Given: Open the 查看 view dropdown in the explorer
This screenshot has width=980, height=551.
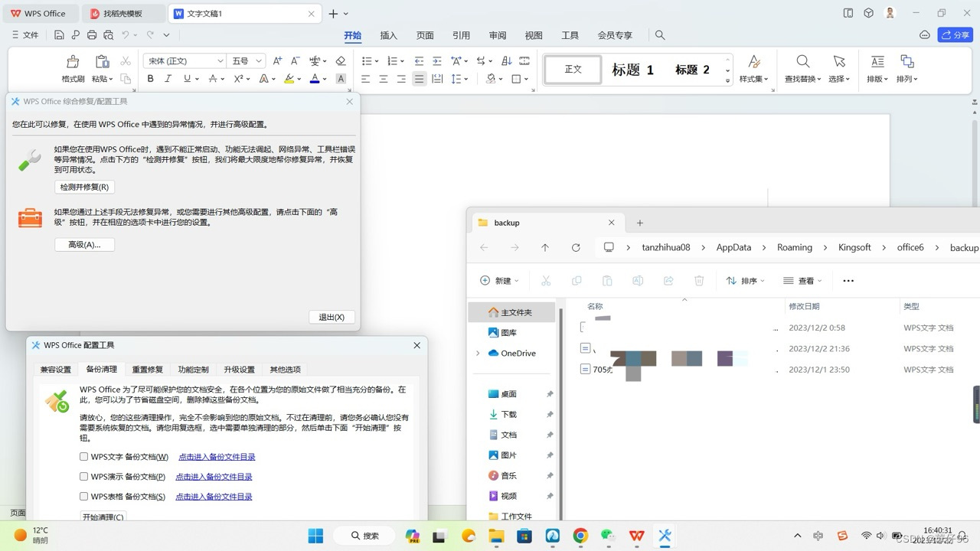Looking at the screenshot, I should [803, 281].
